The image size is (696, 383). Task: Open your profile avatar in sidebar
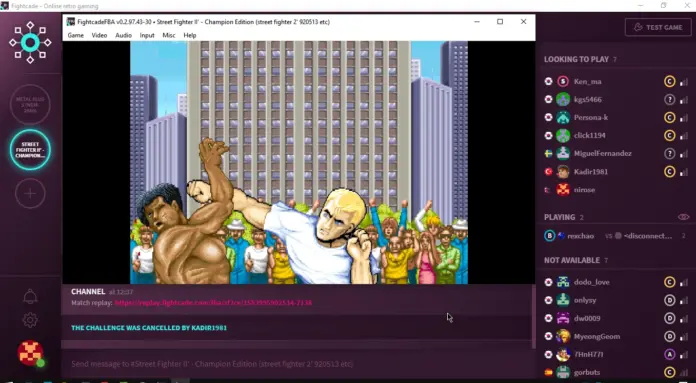[x=30, y=353]
